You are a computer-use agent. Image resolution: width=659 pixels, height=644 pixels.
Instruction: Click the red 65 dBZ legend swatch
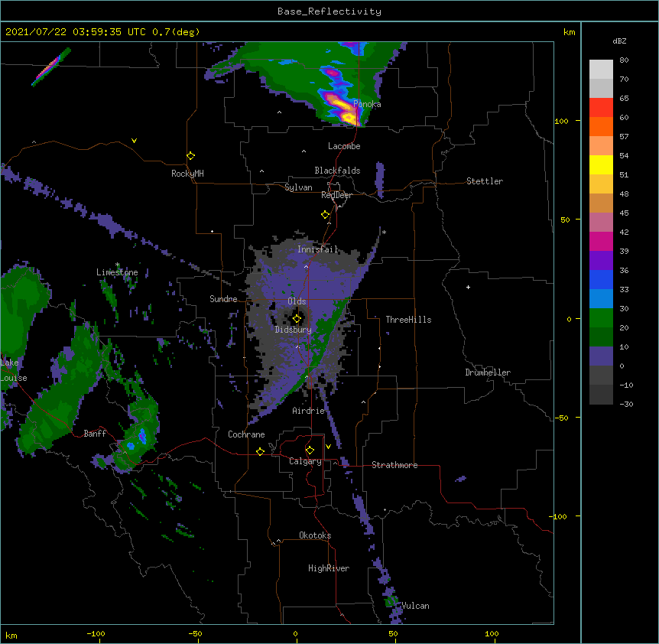click(601, 107)
